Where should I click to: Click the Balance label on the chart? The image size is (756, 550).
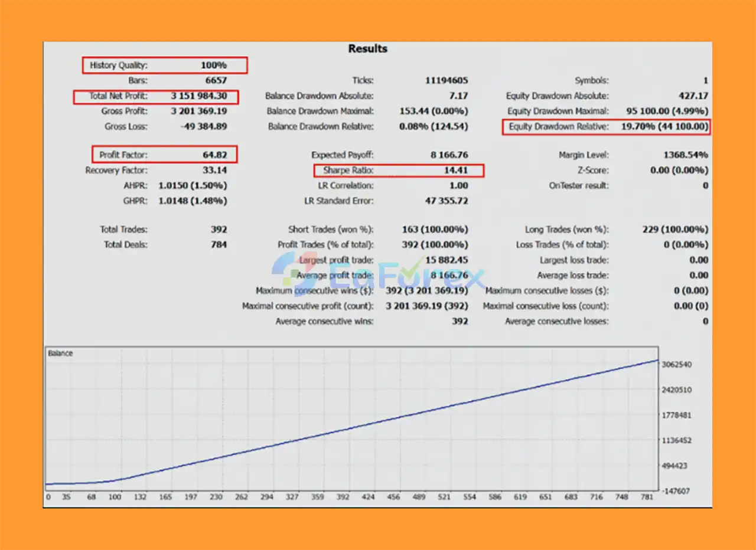point(60,353)
